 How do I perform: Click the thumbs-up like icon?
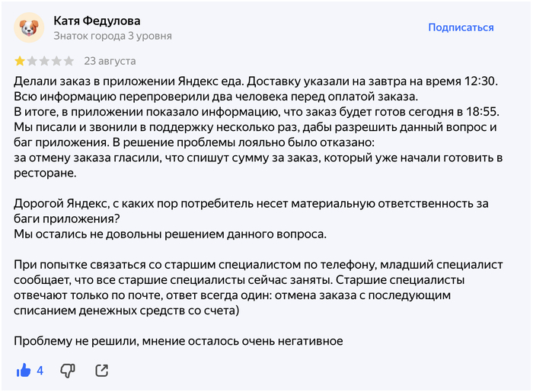click(x=24, y=371)
